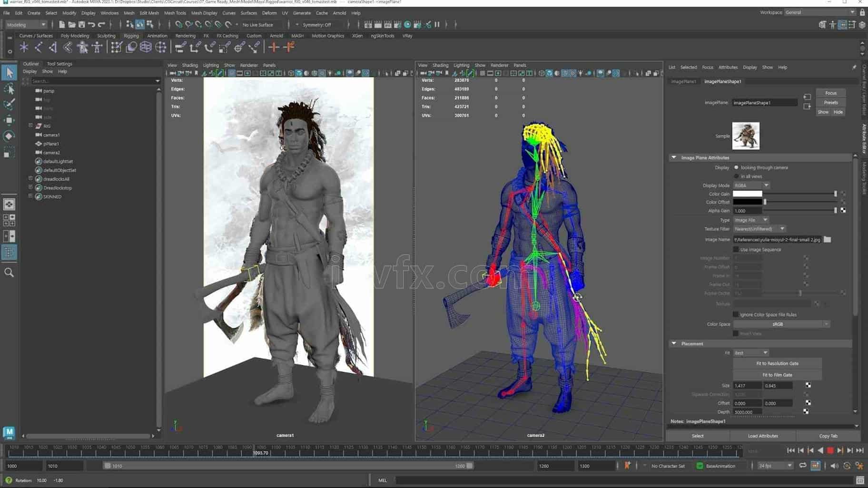Collapse the Placement section

tap(674, 343)
